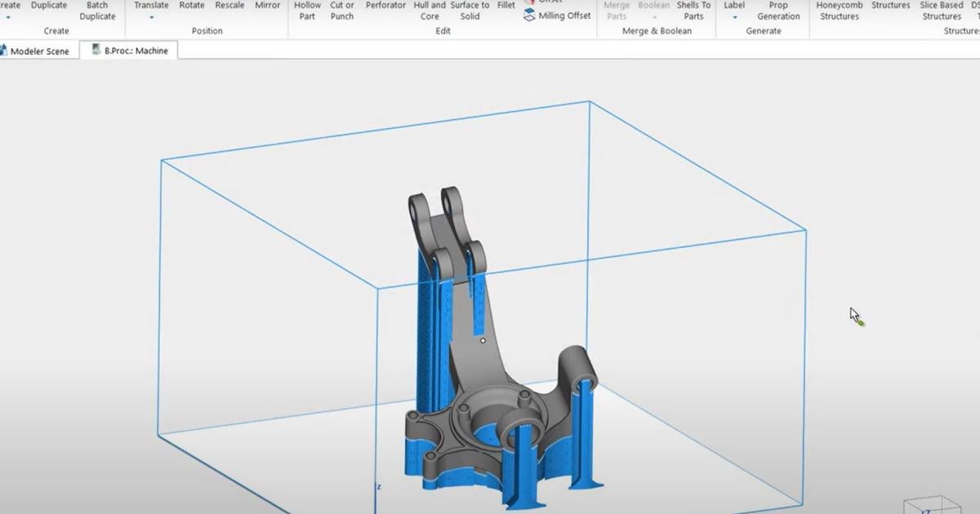The width and height of the screenshot is (980, 514).
Task: Click the Fillet tool
Action: click(506, 8)
